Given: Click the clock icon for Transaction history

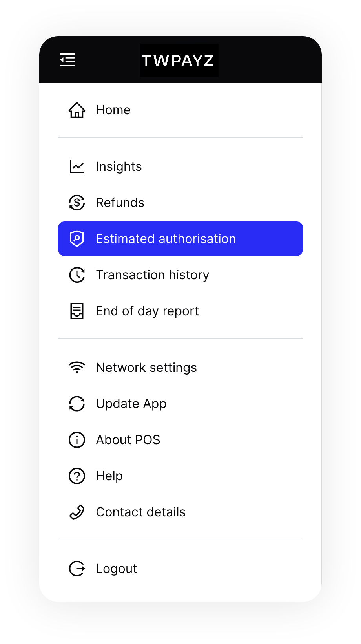Looking at the screenshot, I should [x=77, y=275].
